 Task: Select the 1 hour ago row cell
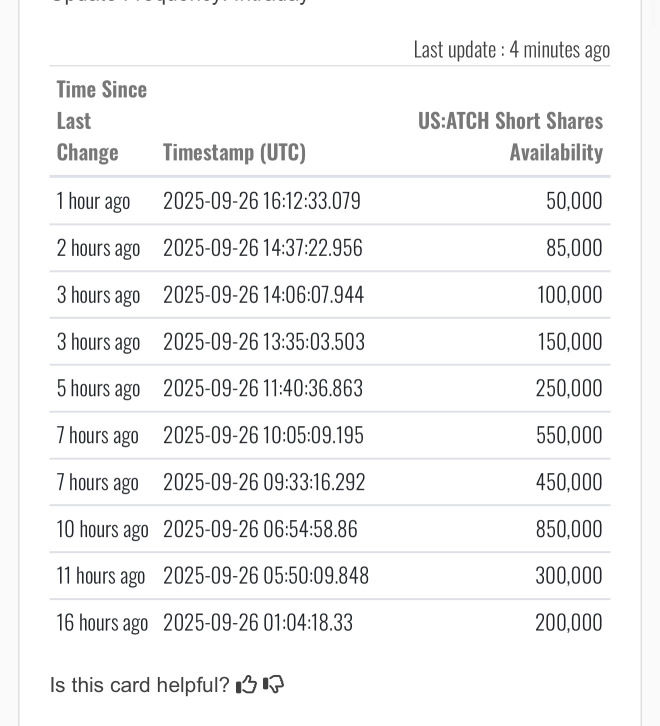(x=93, y=201)
